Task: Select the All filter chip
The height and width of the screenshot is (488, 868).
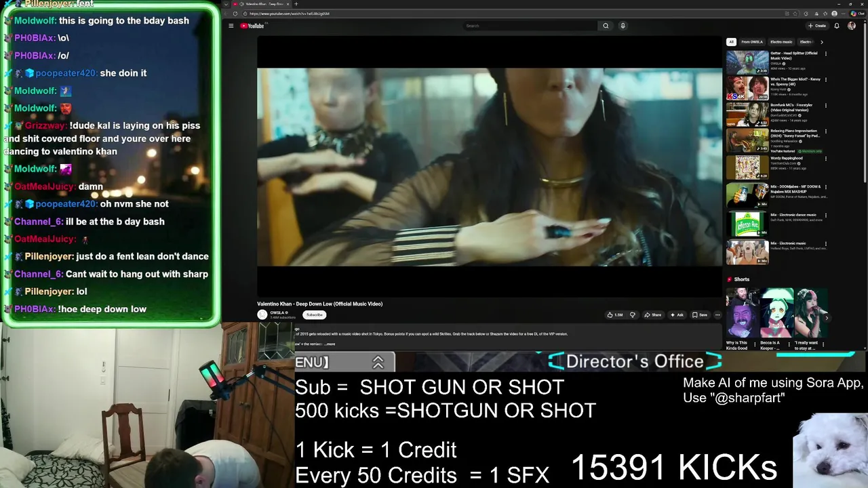Action: tap(731, 42)
